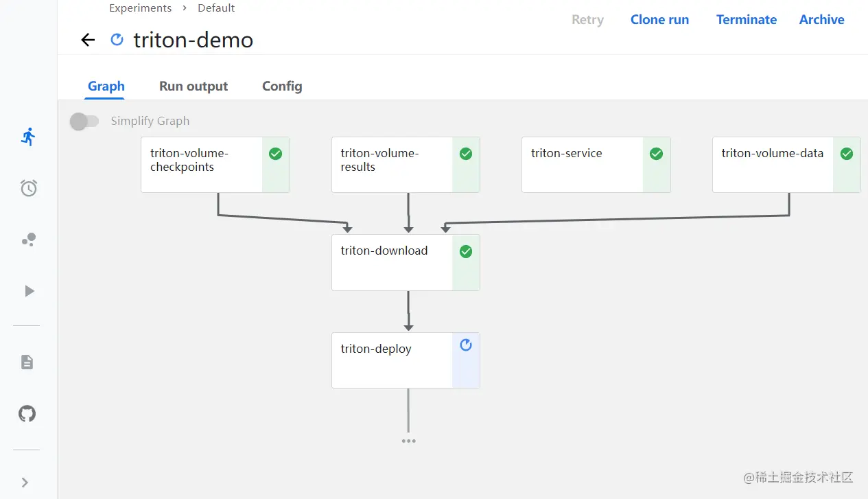Switch to the Config tab
This screenshot has width=868, height=499.
coord(282,86)
